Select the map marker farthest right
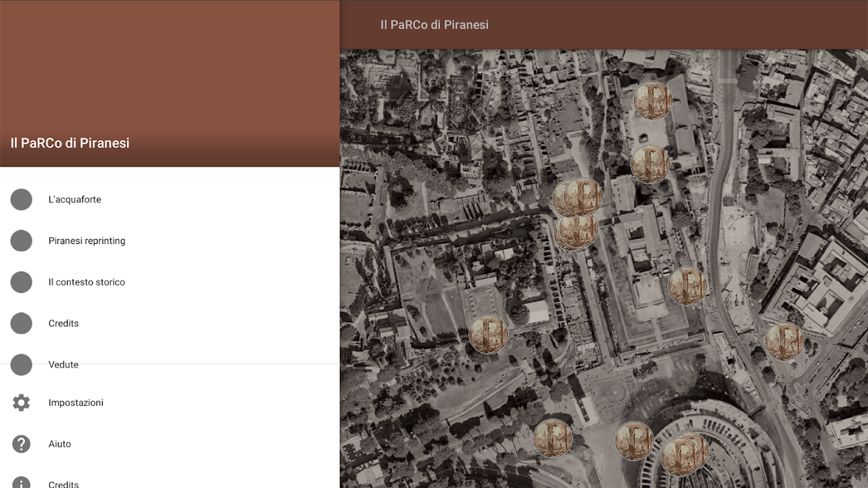The height and width of the screenshot is (488, 868). point(784,342)
